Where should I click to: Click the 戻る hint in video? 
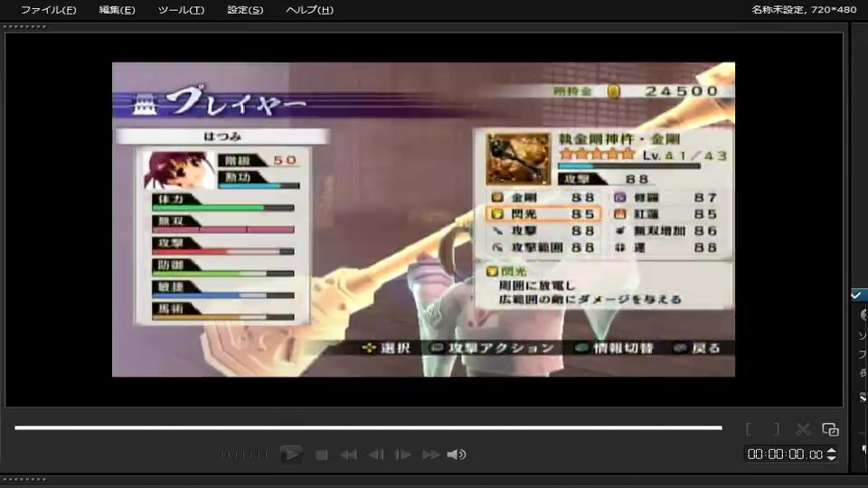pyautogui.click(x=697, y=348)
